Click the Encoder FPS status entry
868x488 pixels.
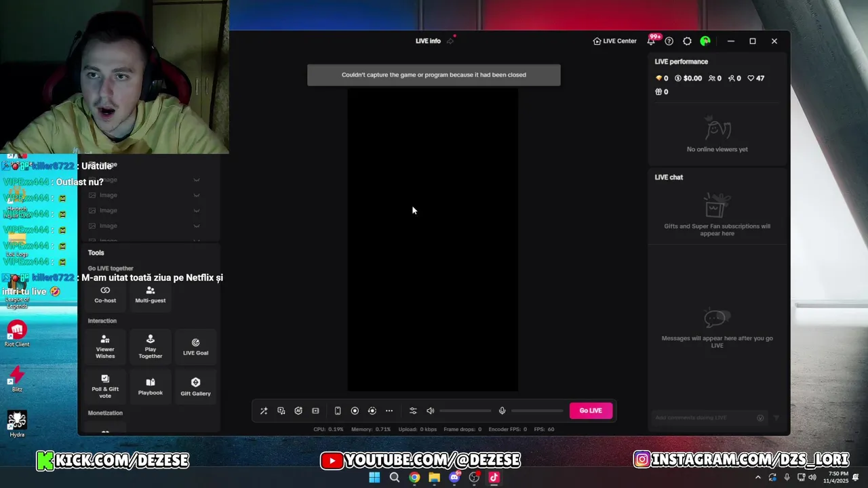(x=508, y=430)
